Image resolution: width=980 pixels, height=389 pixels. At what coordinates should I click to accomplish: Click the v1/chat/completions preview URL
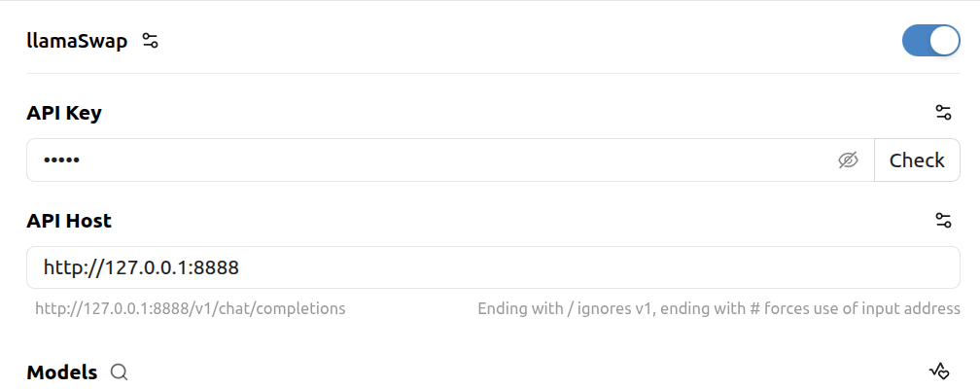point(190,308)
